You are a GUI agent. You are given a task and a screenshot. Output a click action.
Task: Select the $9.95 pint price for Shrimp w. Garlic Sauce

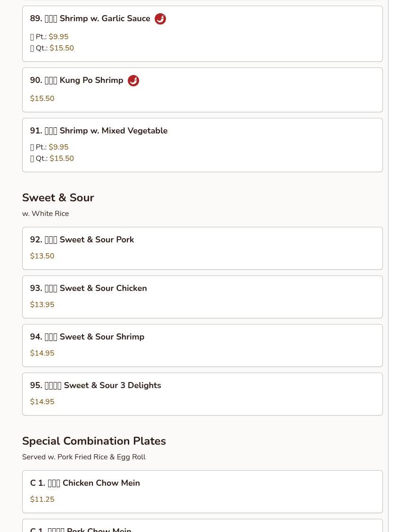(x=58, y=37)
